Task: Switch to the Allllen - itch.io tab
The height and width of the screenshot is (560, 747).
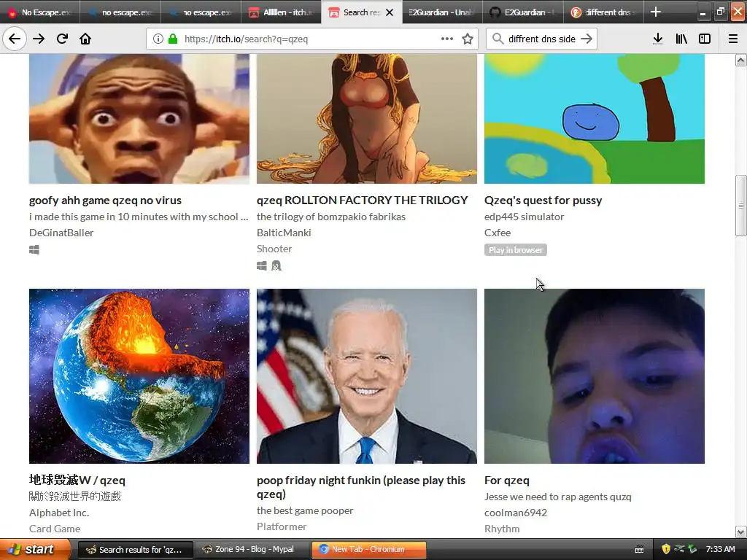Action: point(281,12)
